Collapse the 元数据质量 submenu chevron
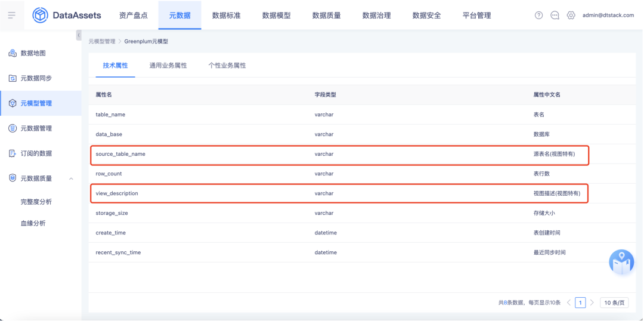 tap(71, 179)
